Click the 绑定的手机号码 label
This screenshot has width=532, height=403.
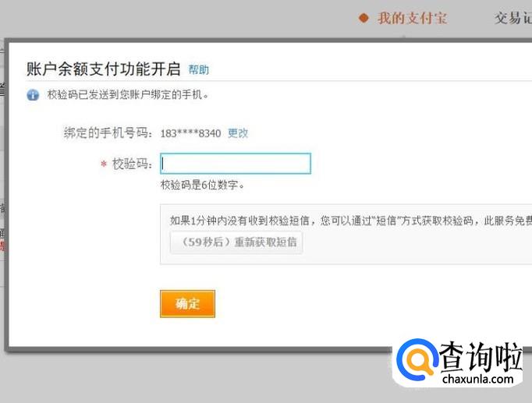click(108, 133)
